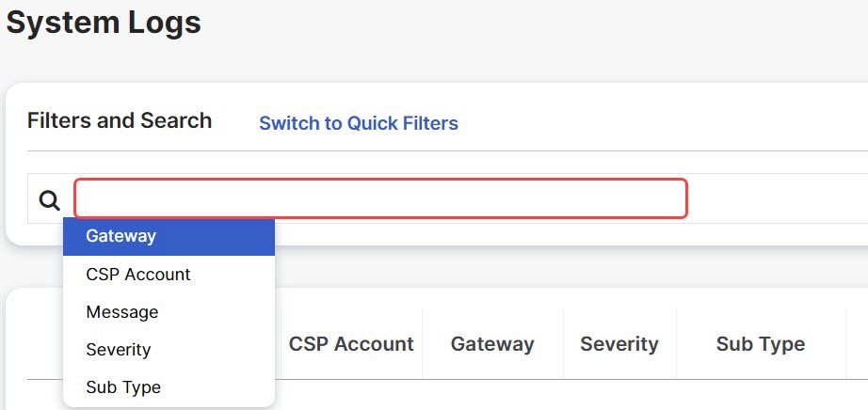Image resolution: width=868 pixels, height=410 pixels.
Task: Open the Switch to Quick Filters link
Action: click(x=359, y=123)
